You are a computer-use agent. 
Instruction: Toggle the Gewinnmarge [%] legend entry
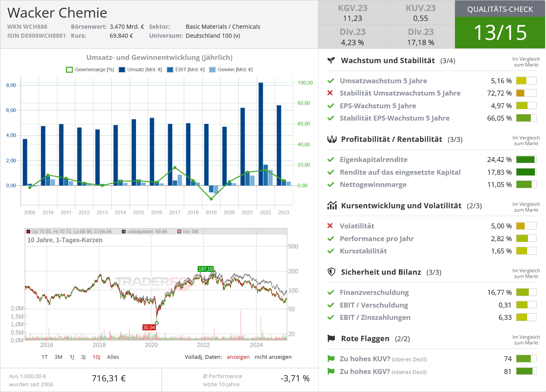(90, 70)
